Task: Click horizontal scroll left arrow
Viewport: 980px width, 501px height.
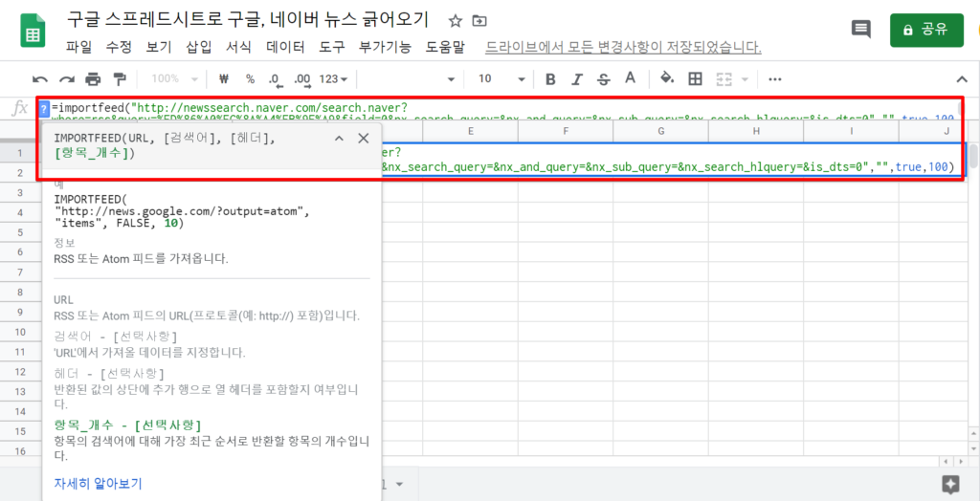Action: tap(947, 461)
